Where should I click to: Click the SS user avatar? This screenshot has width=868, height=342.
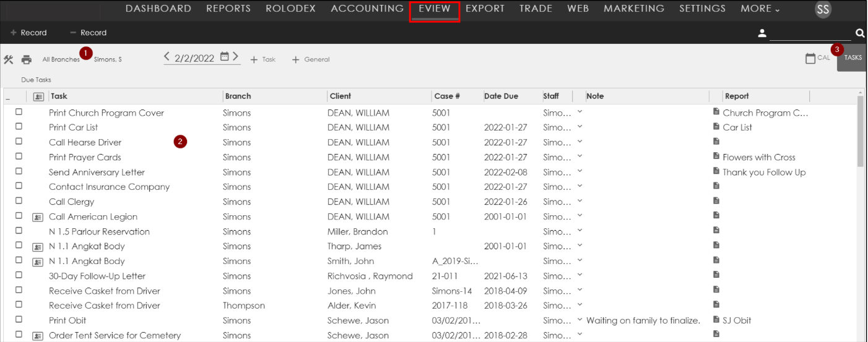pyautogui.click(x=823, y=9)
